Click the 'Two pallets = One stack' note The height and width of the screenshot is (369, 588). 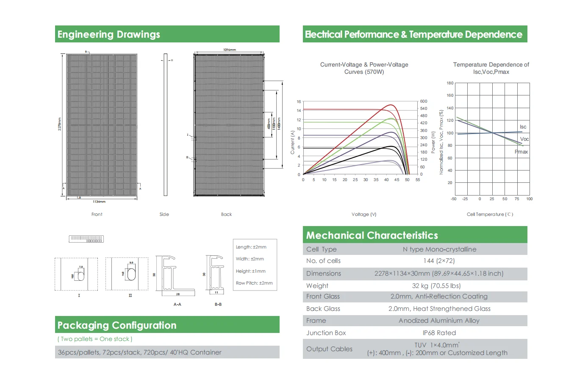pos(95,339)
